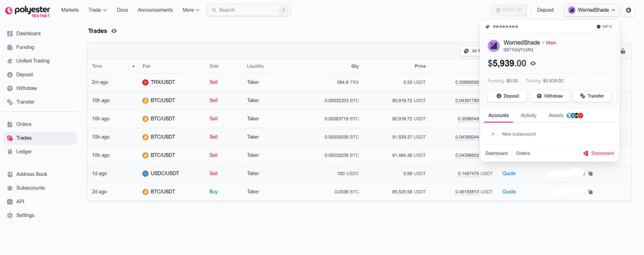Click the Address Book sidebar icon
Viewport: 644px width, 255px height.
[x=10, y=174]
